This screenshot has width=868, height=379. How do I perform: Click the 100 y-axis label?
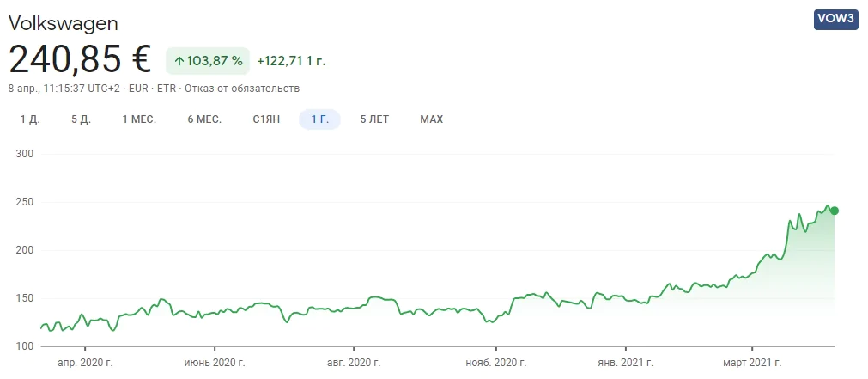tap(26, 347)
